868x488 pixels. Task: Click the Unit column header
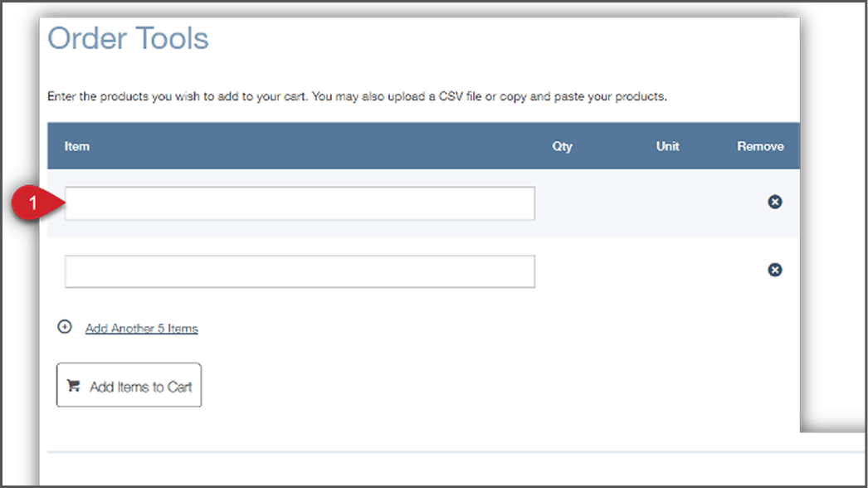(668, 145)
